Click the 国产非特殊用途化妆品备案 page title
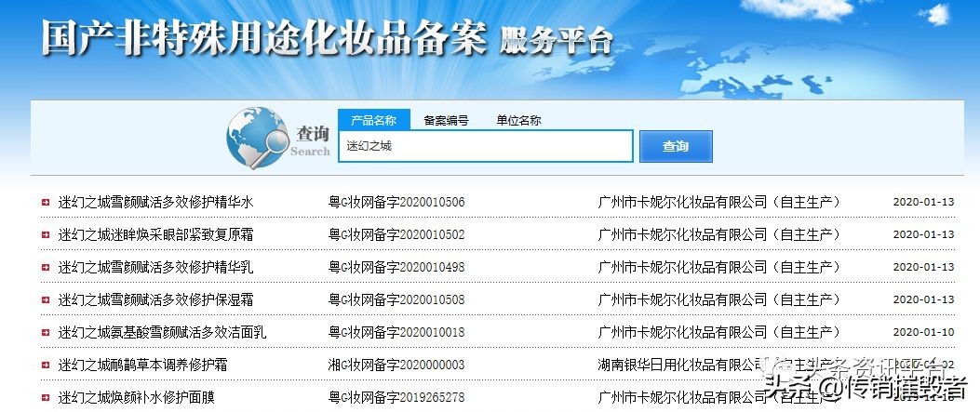The height and width of the screenshot is (412, 980). pyautogui.click(x=263, y=39)
